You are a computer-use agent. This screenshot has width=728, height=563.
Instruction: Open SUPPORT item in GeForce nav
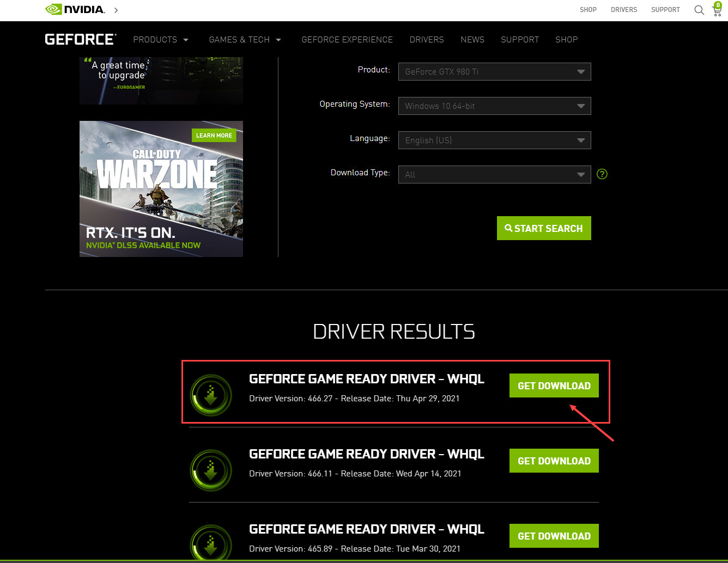pos(520,40)
